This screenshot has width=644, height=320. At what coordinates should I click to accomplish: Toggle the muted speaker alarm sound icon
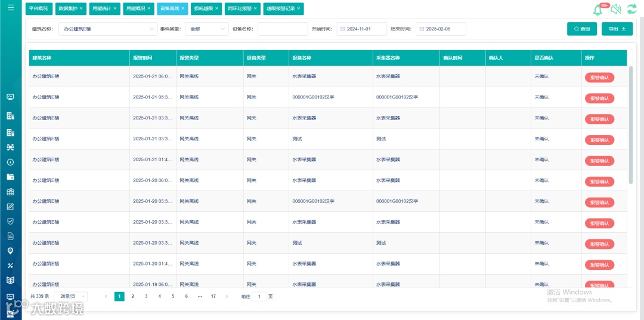click(615, 9)
